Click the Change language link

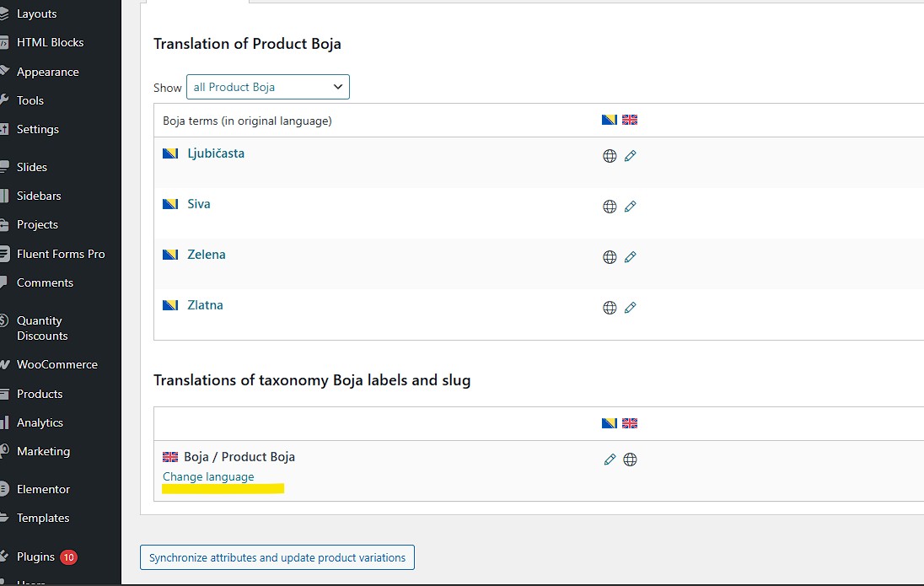pyautogui.click(x=208, y=476)
